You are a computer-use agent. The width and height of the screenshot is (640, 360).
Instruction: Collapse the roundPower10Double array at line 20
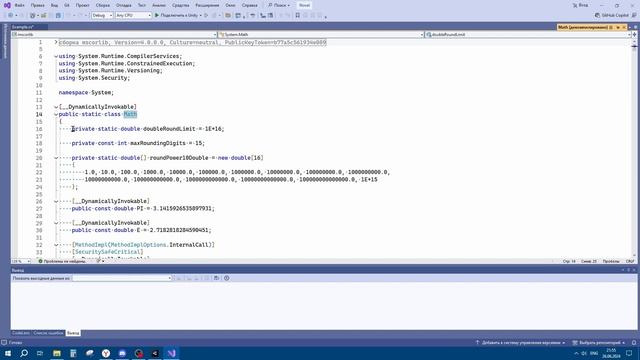point(56,158)
